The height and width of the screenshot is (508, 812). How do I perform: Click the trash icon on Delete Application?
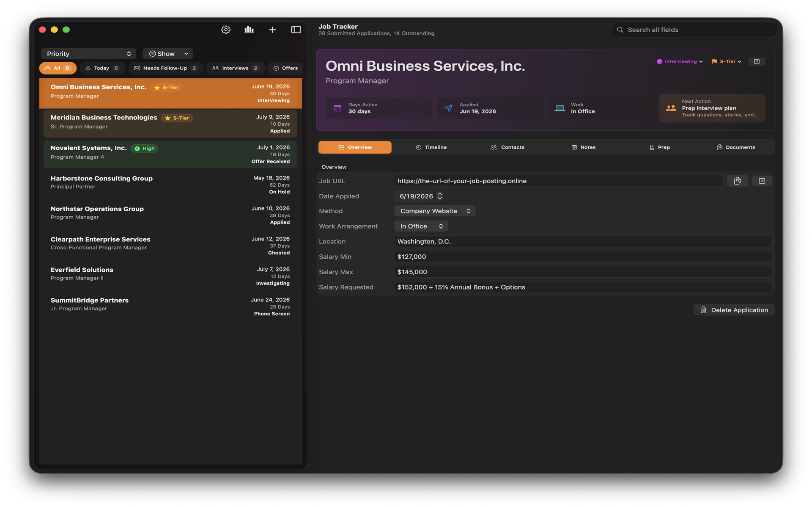click(x=703, y=310)
